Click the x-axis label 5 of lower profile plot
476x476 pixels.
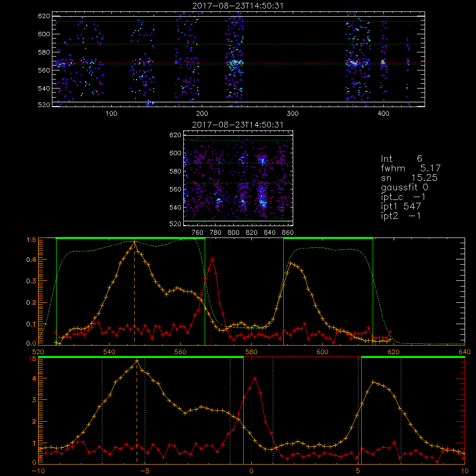tap(358, 471)
